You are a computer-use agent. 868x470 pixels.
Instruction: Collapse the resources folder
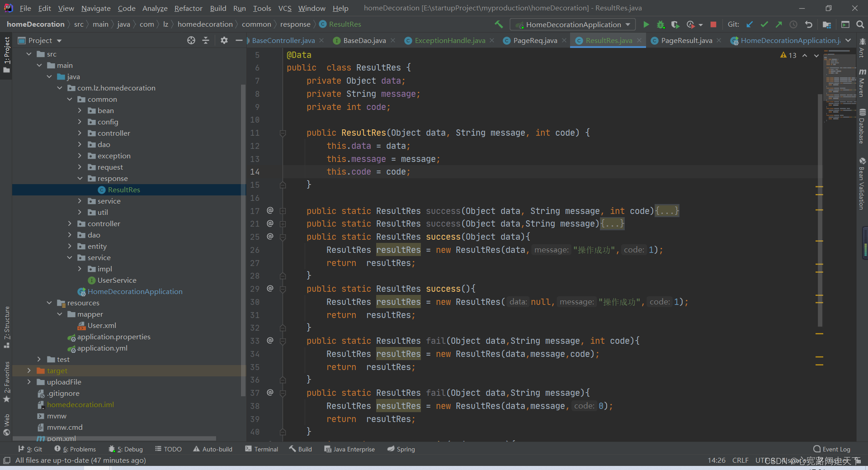tap(49, 303)
